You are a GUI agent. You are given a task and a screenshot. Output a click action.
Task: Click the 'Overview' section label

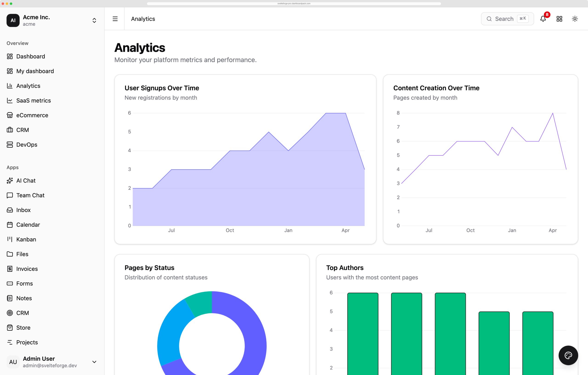click(x=18, y=43)
